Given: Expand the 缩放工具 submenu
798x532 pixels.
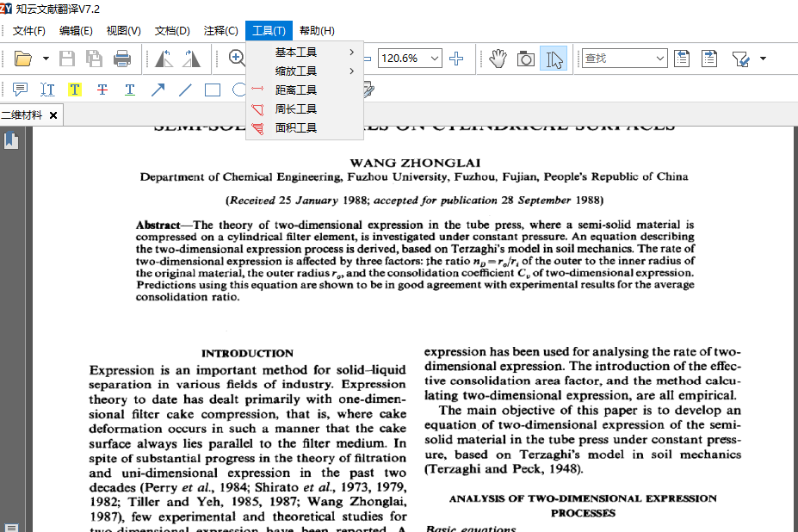Looking at the screenshot, I should 305,71.
